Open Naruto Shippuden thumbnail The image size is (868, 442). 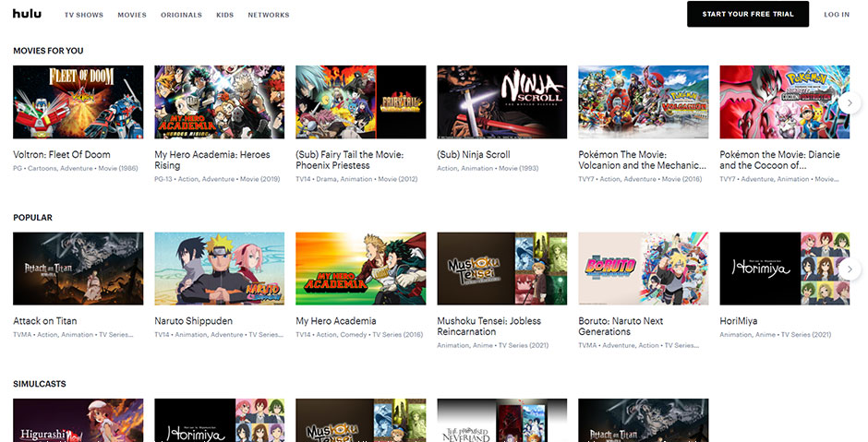coord(219,269)
